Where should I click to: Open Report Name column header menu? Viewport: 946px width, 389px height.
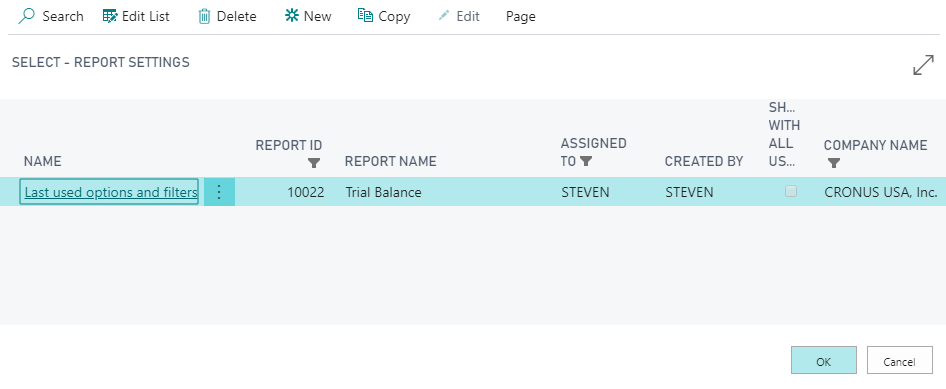pos(390,162)
